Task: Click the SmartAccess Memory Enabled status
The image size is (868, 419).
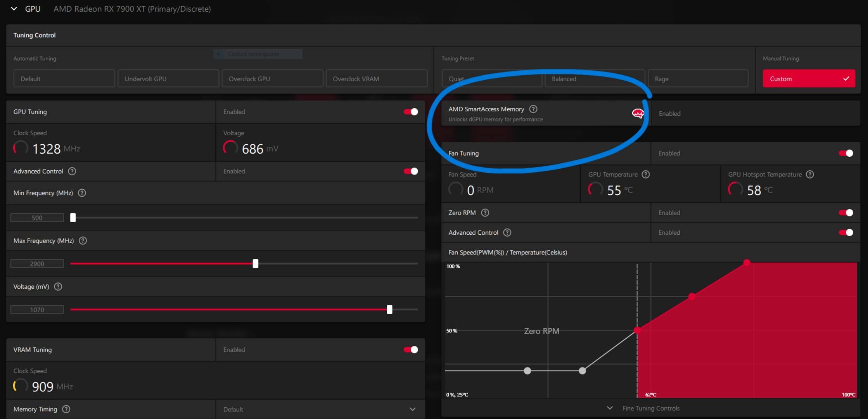Action: click(x=669, y=113)
